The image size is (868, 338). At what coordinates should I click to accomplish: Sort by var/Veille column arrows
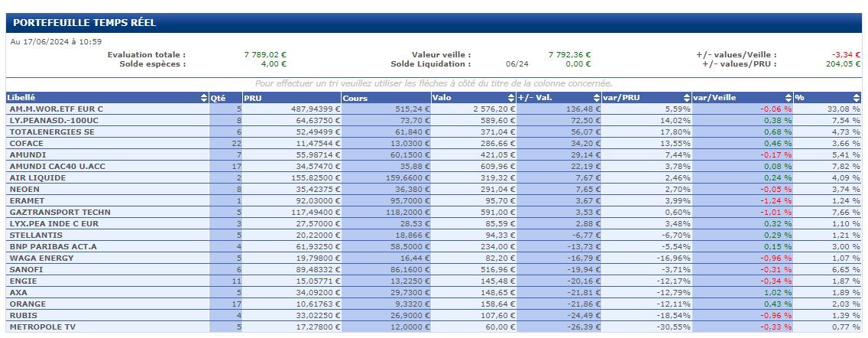[x=789, y=98]
